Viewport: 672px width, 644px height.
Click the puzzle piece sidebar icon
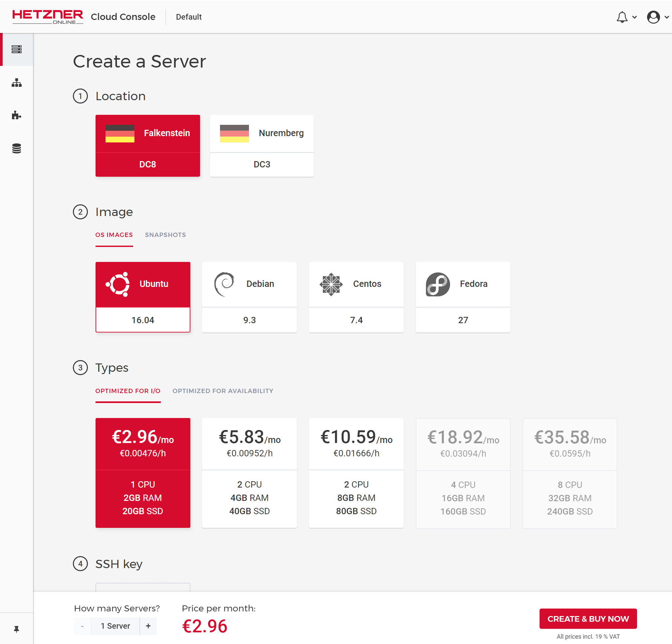(x=16, y=115)
